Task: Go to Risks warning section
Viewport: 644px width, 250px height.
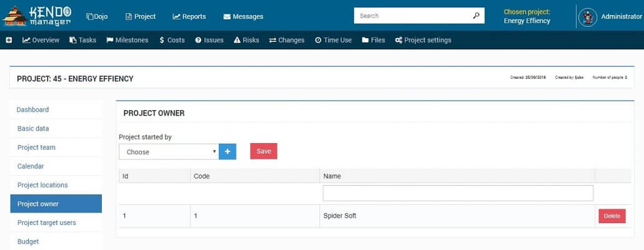Action: (246, 40)
